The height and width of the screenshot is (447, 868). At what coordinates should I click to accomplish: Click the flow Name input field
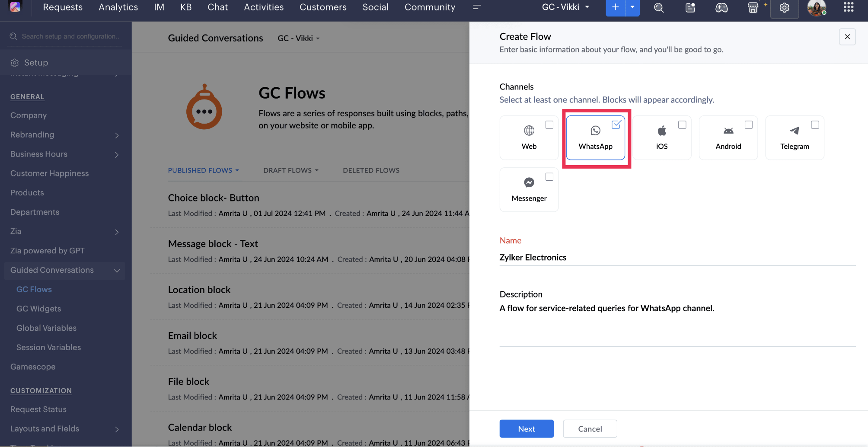pyautogui.click(x=677, y=258)
